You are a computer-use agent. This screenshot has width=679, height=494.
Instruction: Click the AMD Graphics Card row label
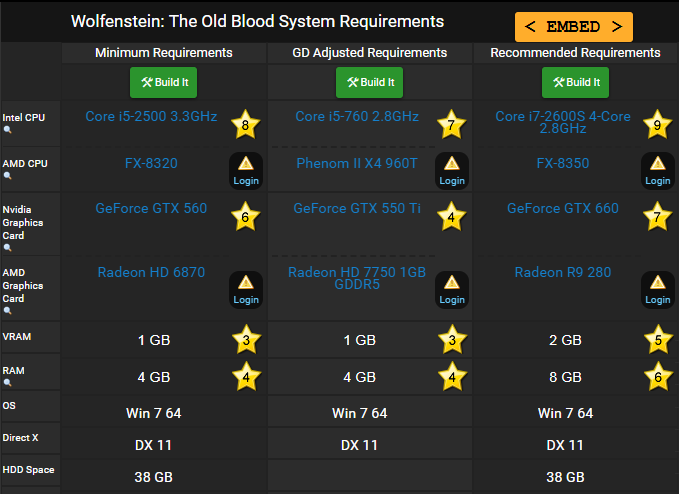tap(23, 286)
